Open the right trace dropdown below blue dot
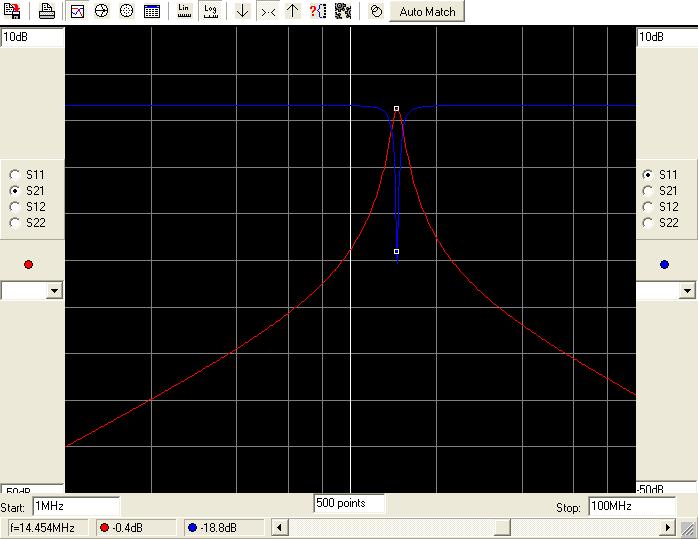The width and height of the screenshot is (698, 539). 687,291
